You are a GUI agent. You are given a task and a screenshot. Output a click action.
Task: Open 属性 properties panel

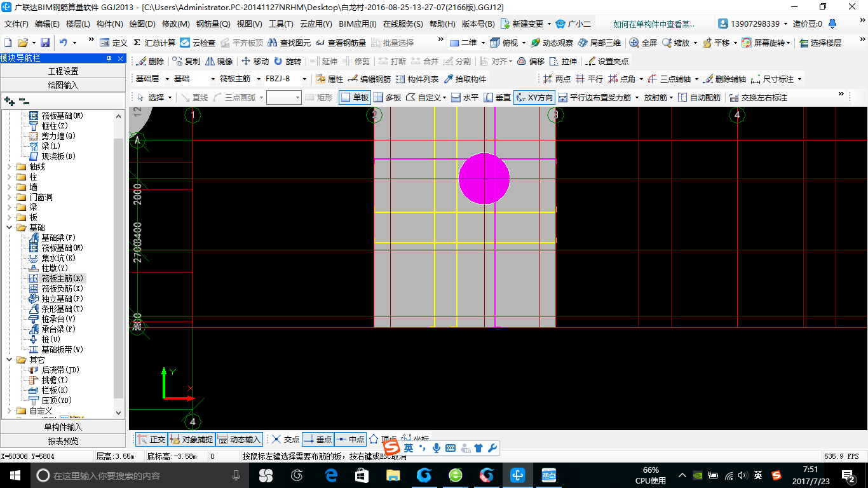click(330, 79)
